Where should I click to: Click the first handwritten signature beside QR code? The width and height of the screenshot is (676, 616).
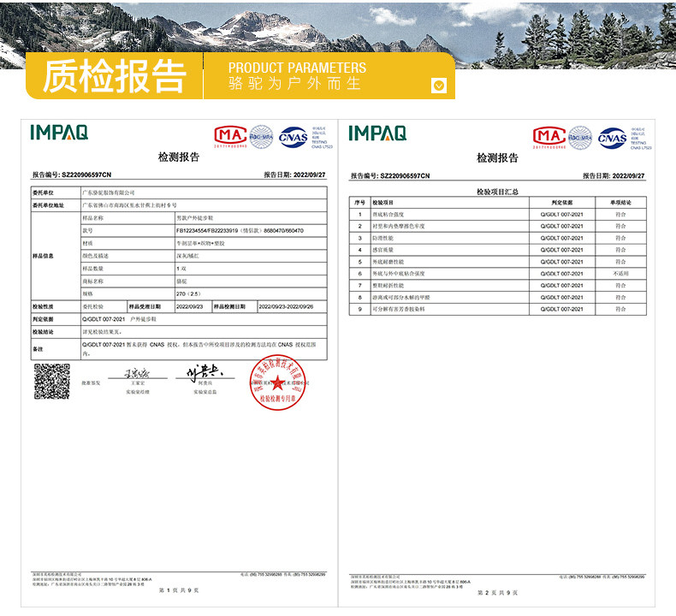[137, 373]
